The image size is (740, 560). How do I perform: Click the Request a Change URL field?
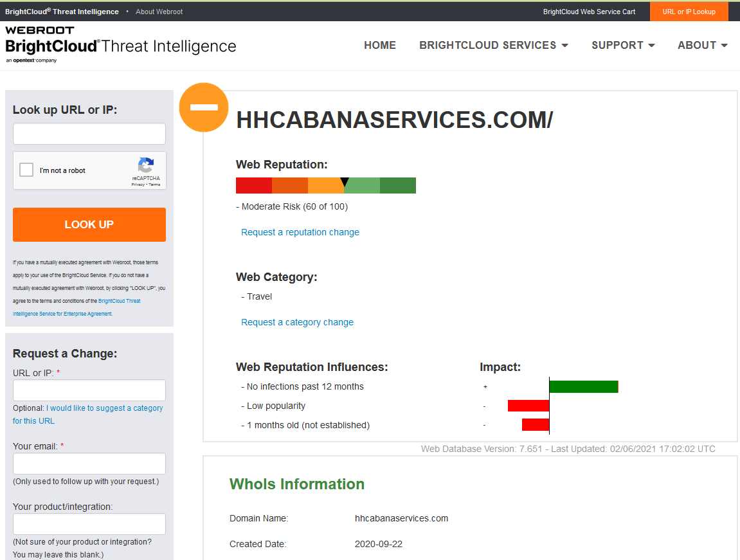(x=89, y=391)
